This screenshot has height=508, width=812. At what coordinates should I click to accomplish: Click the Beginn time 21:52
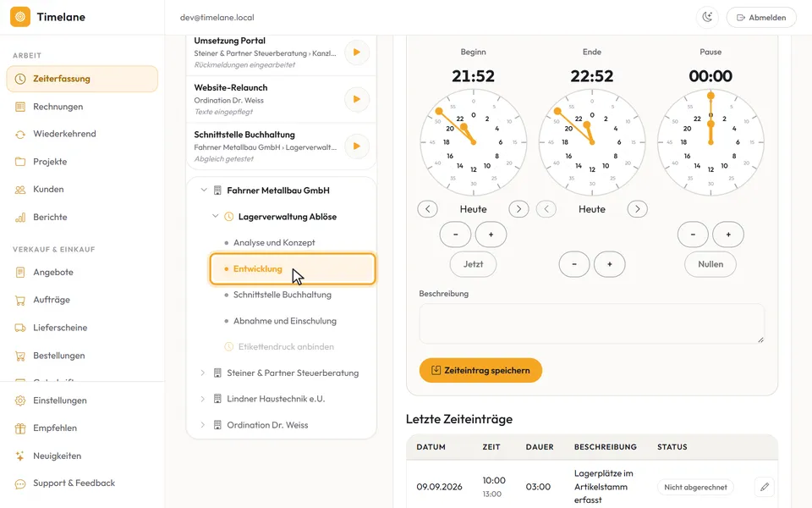[474, 76]
